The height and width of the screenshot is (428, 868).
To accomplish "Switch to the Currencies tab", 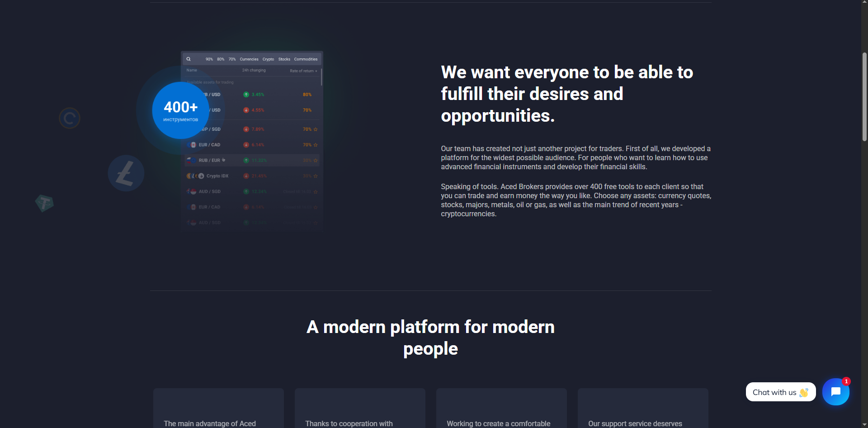I will click(249, 59).
